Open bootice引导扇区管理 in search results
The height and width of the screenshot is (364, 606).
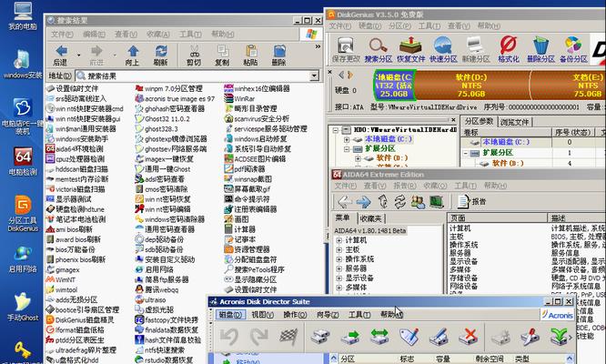point(83,309)
